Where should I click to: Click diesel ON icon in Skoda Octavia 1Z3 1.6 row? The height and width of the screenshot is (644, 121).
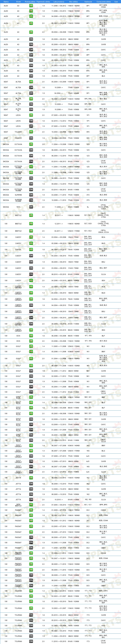(31, 150)
